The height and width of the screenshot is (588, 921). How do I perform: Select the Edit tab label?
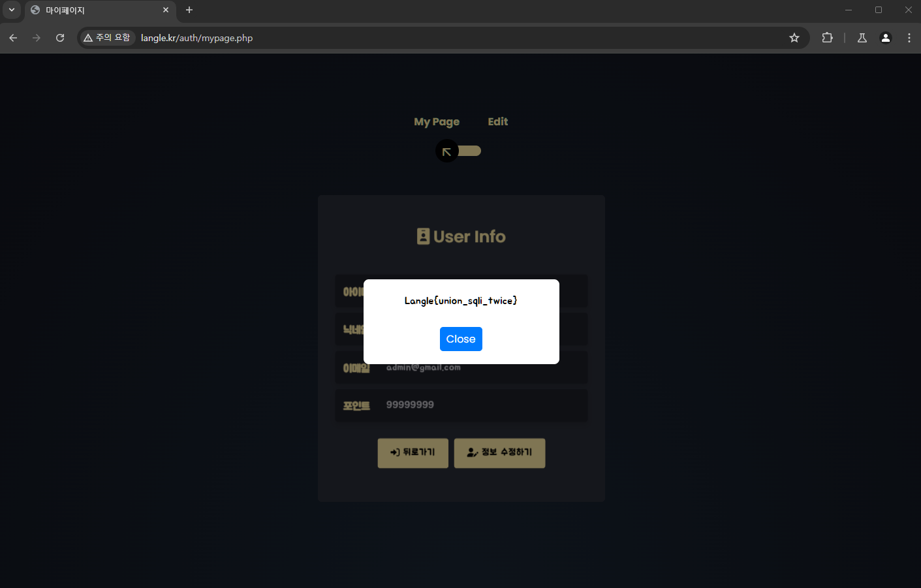[x=497, y=121]
